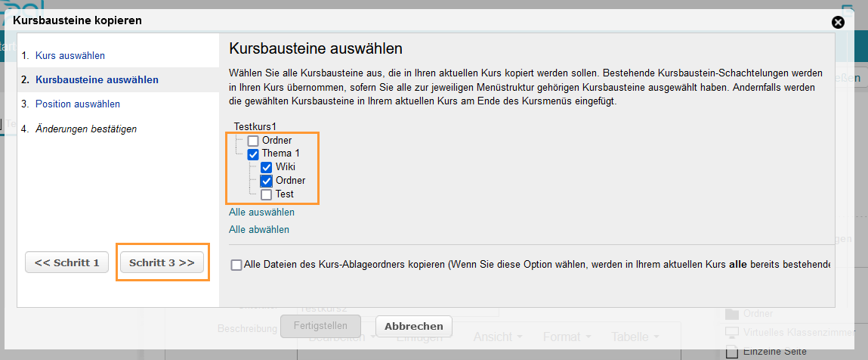Open the Ansicht dropdown menu
The width and height of the screenshot is (868, 360).
tap(498, 337)
